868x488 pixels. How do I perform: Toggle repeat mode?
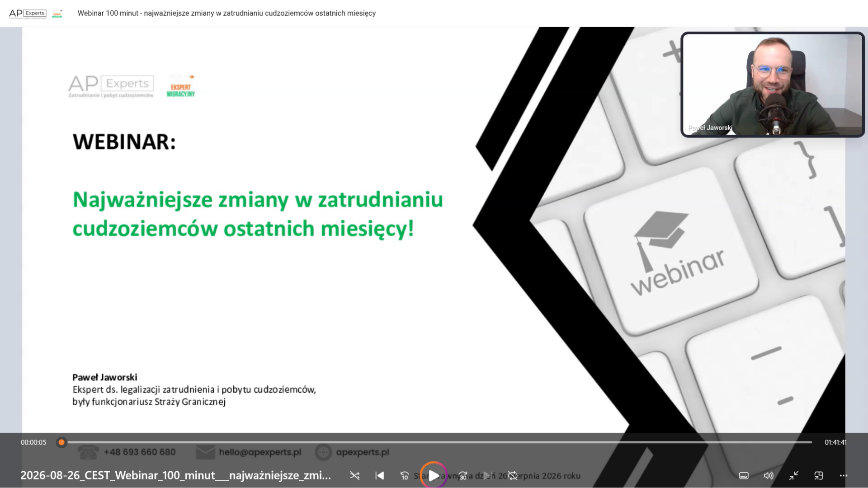tap(513, 475)
